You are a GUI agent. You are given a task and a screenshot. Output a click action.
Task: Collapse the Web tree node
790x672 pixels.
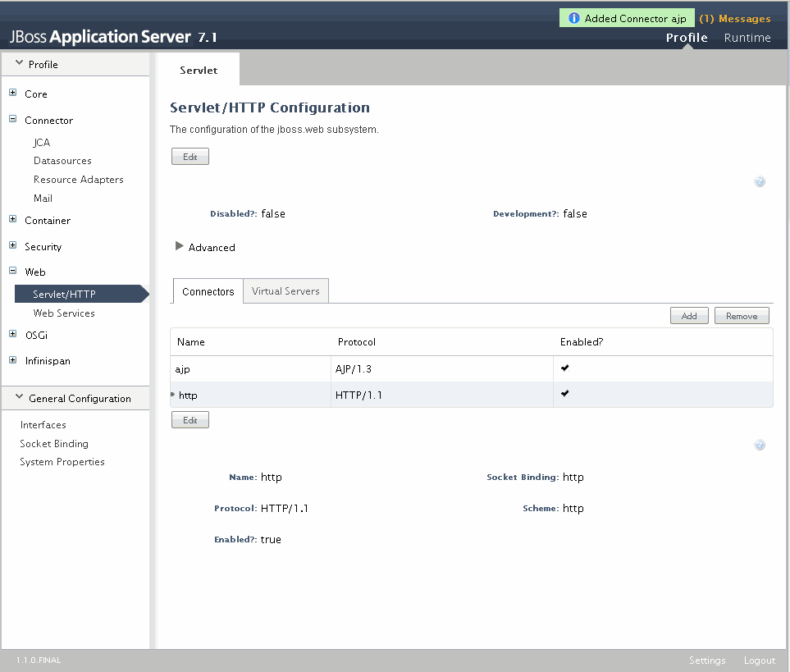tap(12, 271)
